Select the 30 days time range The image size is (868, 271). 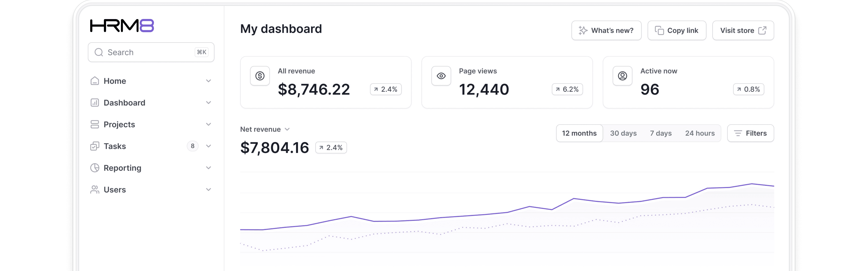623,133
